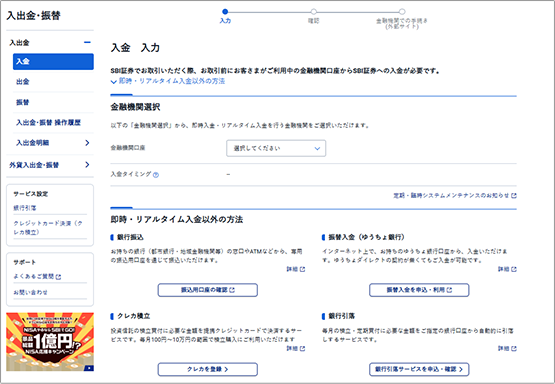This screenshot has width=555, height=384.
Task: Click the chevron arrow beside 外貨入出金・振替
Action: tap(87, 165)
